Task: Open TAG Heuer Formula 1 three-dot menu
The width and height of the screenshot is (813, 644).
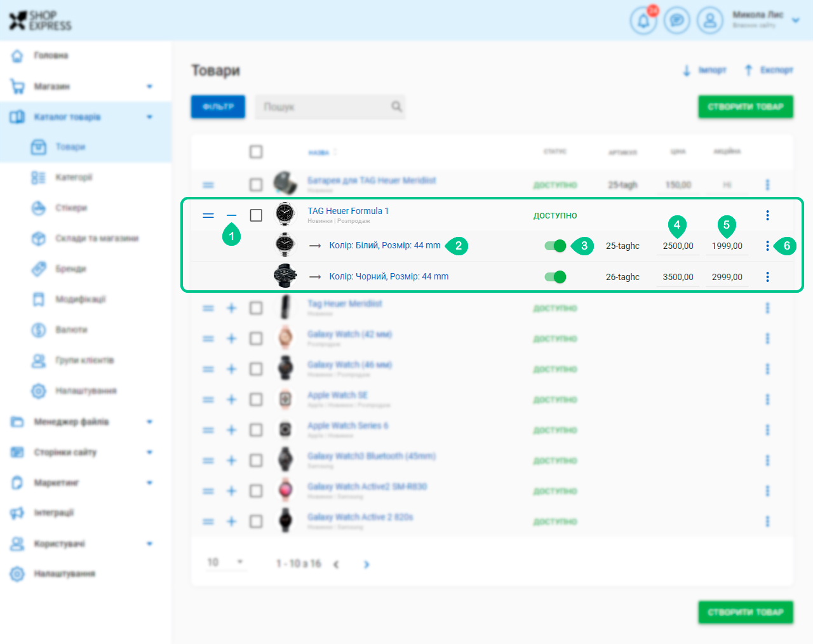Action: point(767,215)
